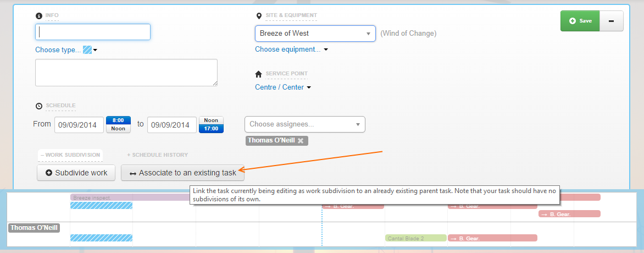Viewport: 644px width, 253px height.
Task: Click the minus button beside Save
Action: [x=611, y=21]
